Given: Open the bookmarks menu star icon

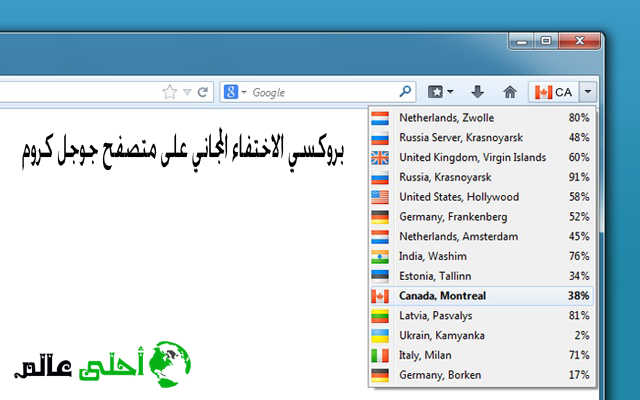Looking at the screenshot, I should [435, 92].
